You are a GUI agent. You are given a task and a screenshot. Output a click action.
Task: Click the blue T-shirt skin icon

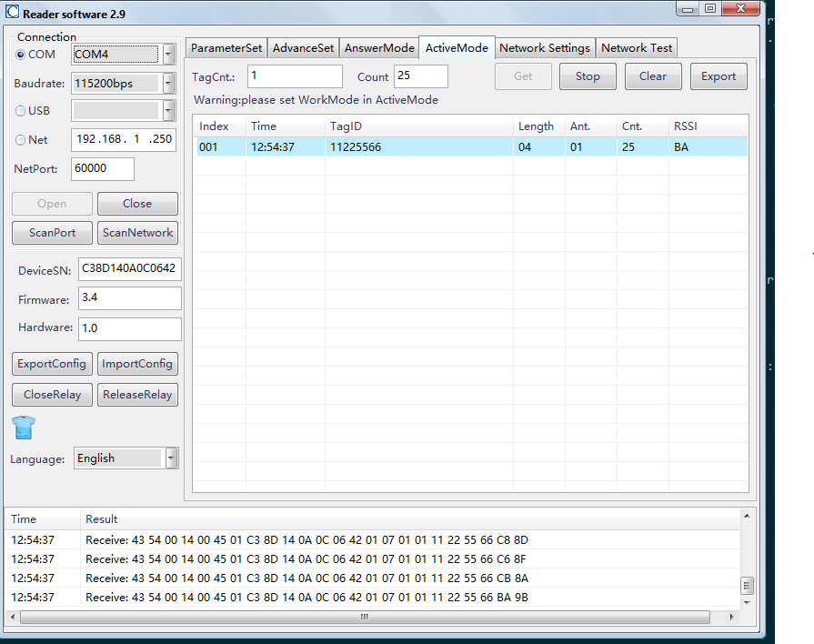(x=24, y=427)
